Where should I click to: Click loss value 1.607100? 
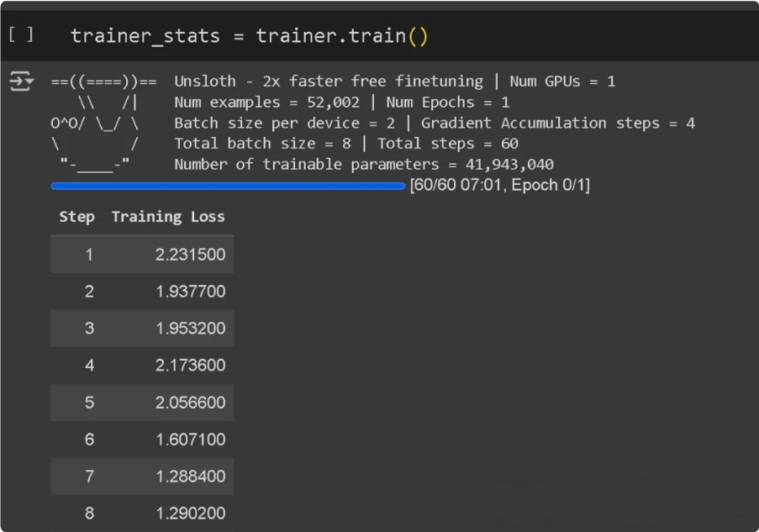point(190,439)
